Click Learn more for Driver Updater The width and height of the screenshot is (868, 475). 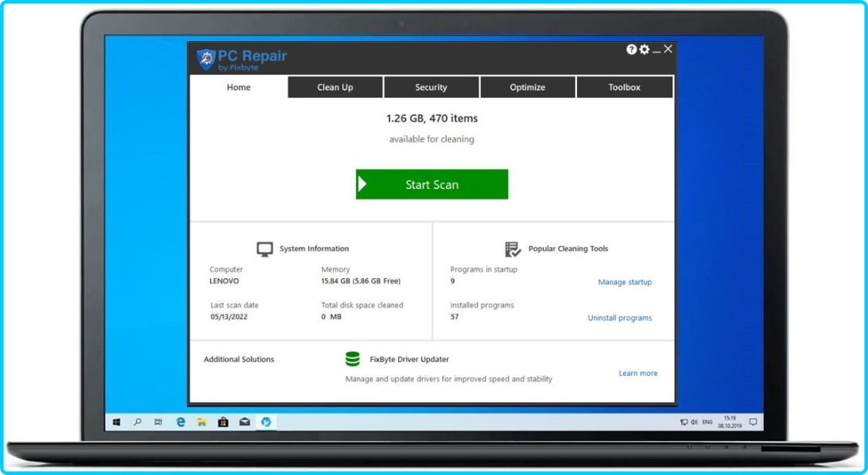[637, 373]
